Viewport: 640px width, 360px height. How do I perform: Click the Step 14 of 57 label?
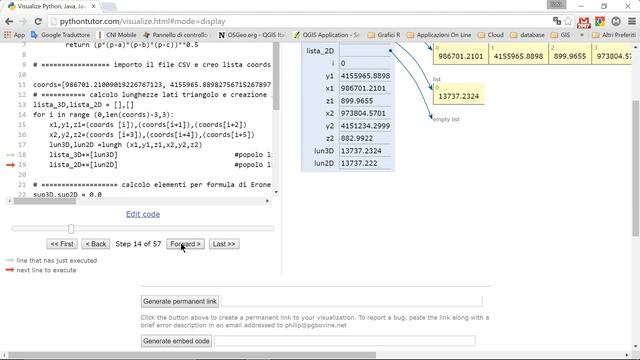coord(138,244)
